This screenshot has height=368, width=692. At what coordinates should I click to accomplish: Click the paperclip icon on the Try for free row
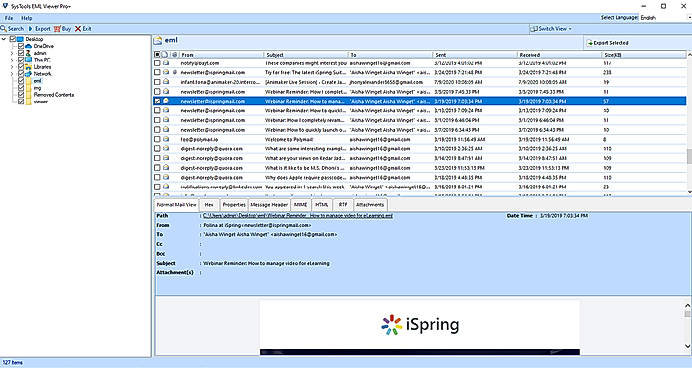175,72
